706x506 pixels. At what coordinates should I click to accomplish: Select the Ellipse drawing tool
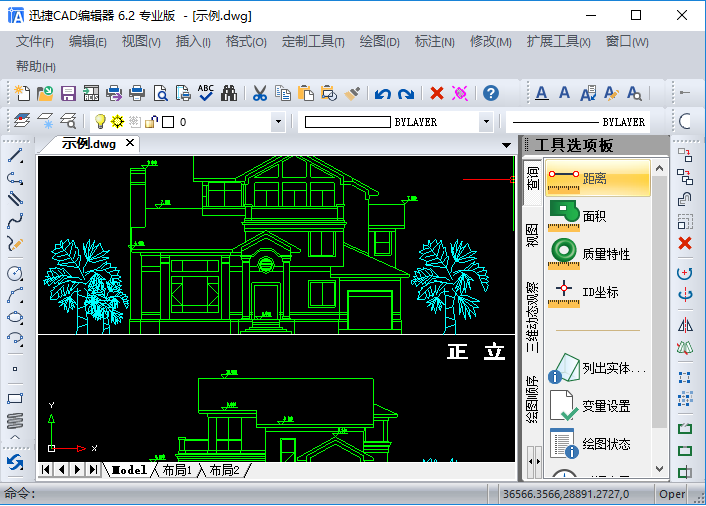15,317
